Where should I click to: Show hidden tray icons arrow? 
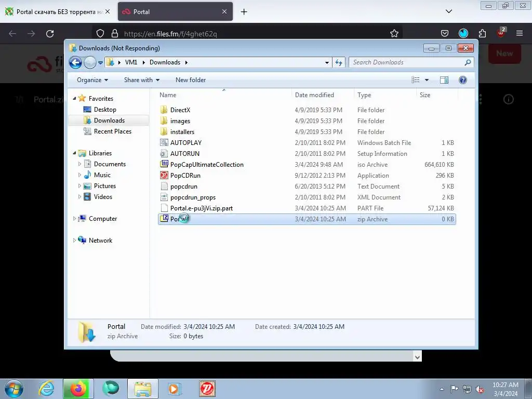click(x=442, y=389)
